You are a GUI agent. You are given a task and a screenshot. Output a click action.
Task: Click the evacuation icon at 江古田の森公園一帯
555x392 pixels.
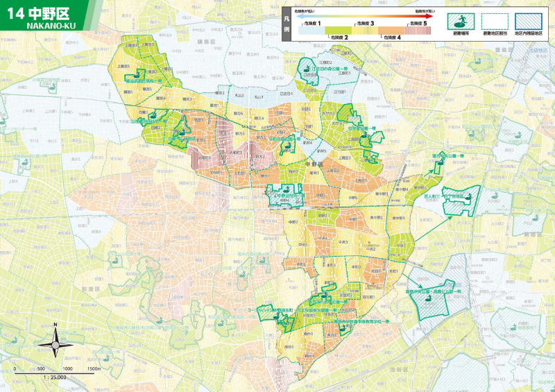(x=306, y=68)
